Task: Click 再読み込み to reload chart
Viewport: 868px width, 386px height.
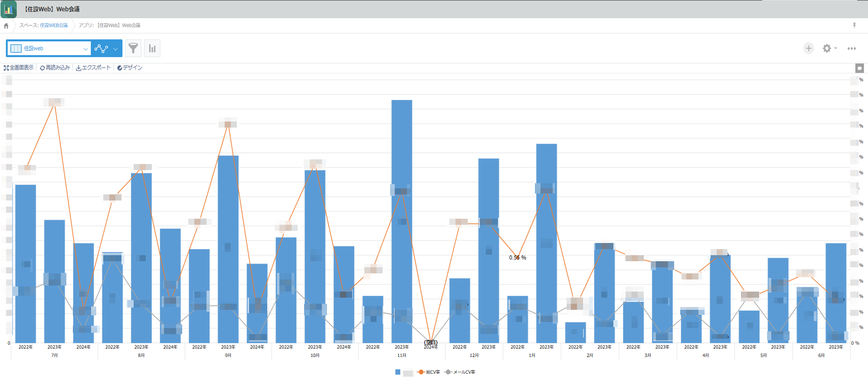Action: click(x=55, y=68)
